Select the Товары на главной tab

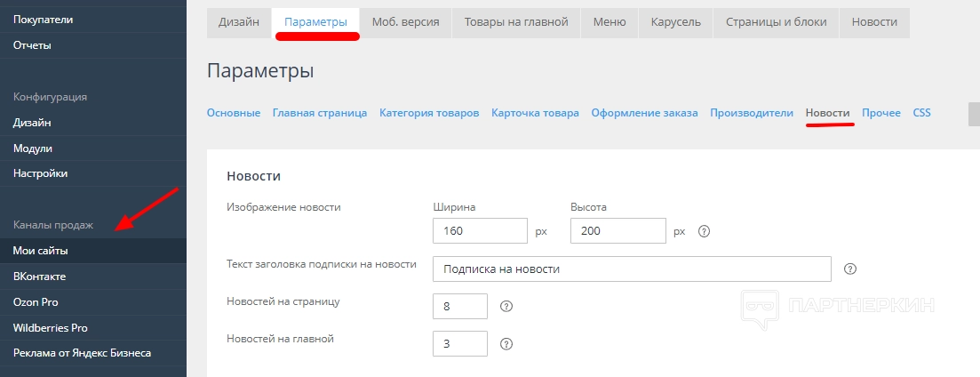[x=515, y=22]
